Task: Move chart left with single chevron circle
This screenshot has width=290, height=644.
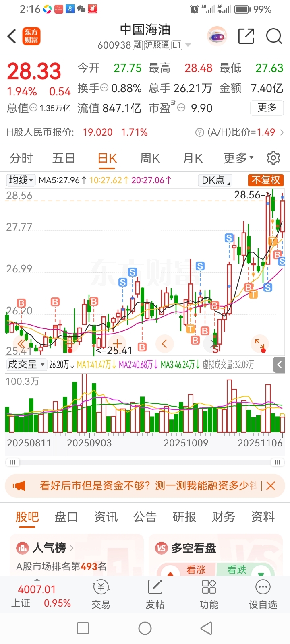Action: click(164, 344)
